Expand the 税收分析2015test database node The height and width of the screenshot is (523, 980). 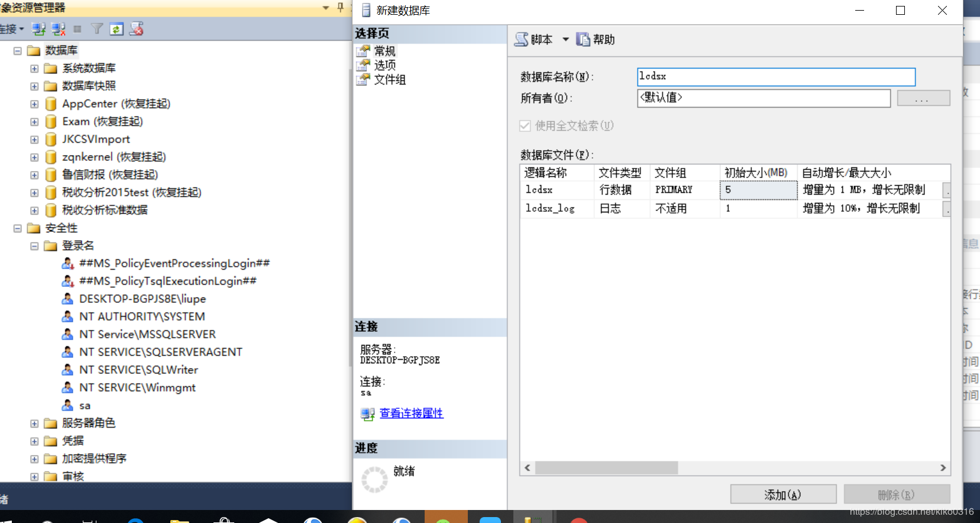[x=34, y=193]
